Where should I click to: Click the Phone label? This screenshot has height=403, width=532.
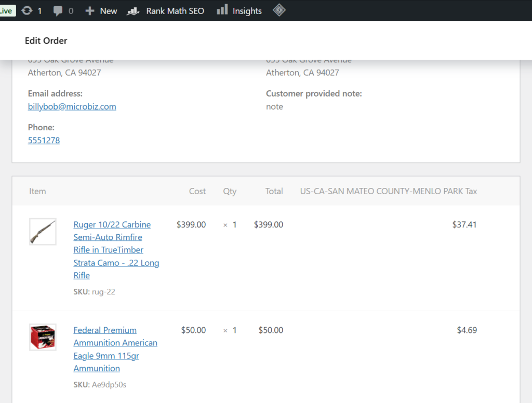pyautogui.click(x=41, y=128)
